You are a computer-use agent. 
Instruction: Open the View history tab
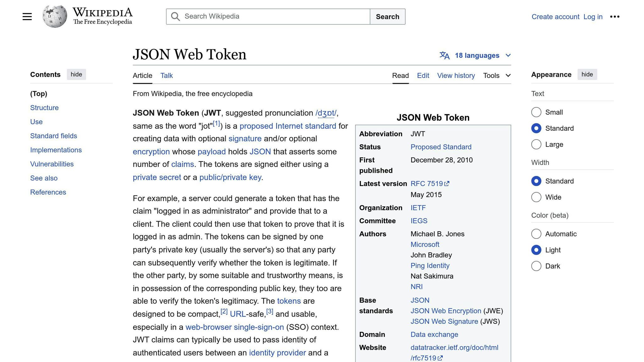click(456, 75)
